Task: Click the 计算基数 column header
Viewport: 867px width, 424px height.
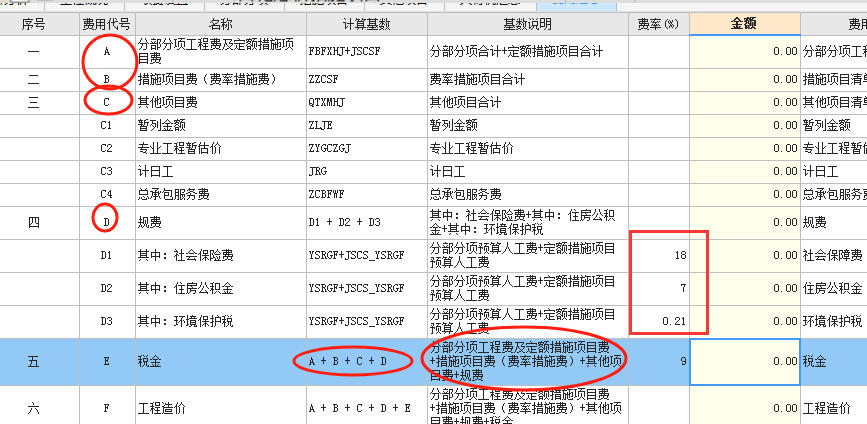Action: coord(367,24)
